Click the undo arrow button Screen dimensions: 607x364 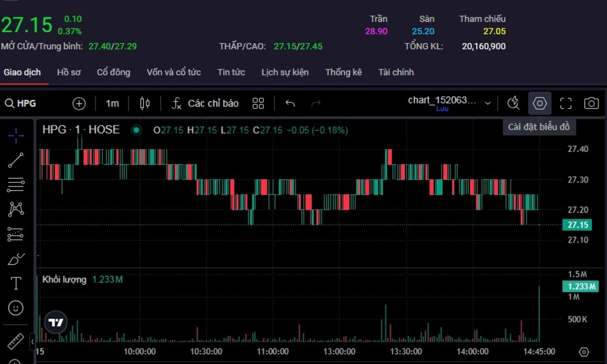pos(290,103)
